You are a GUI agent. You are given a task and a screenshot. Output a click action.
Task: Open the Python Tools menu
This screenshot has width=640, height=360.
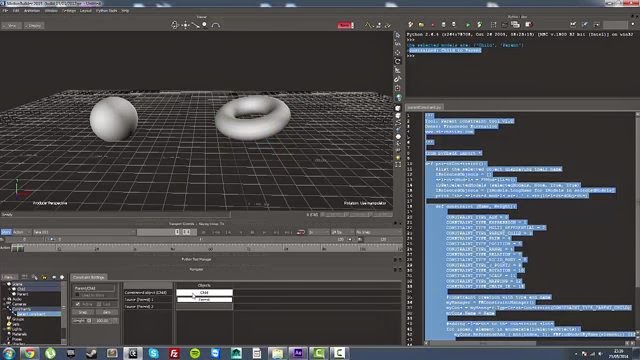click(x=107, y=11)
